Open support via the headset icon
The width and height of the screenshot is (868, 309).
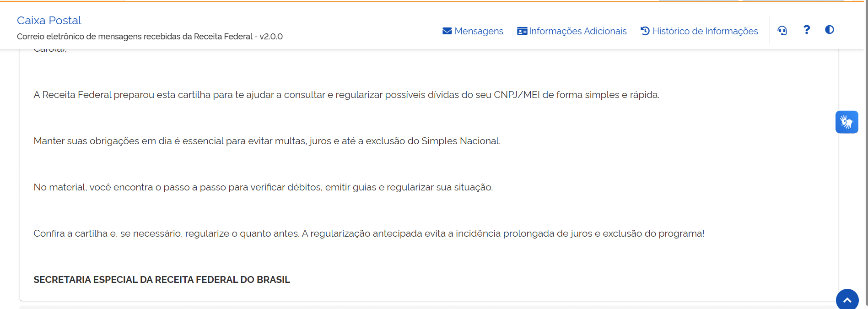782,30
